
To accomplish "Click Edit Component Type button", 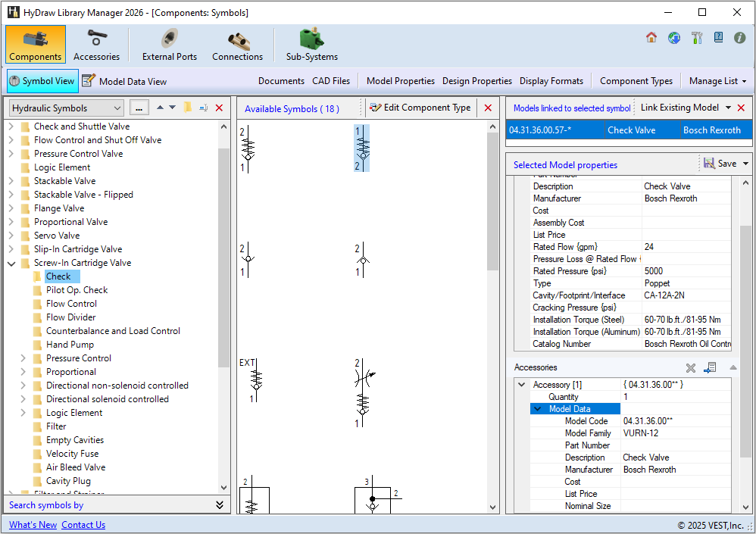I will point(420,108).
